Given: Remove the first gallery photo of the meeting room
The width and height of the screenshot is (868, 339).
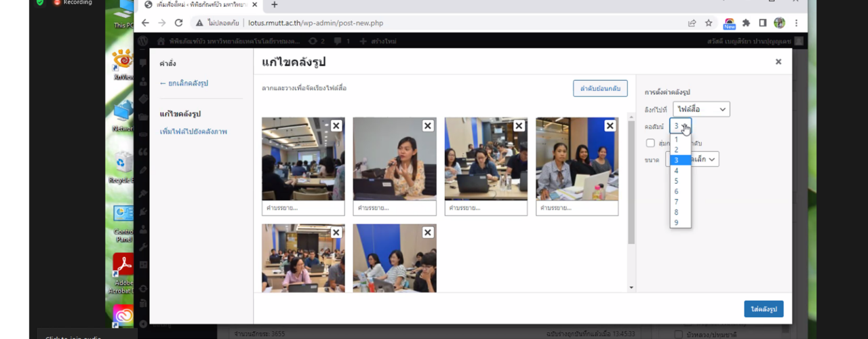Looking at the screenshot, I should pos(336,125).
